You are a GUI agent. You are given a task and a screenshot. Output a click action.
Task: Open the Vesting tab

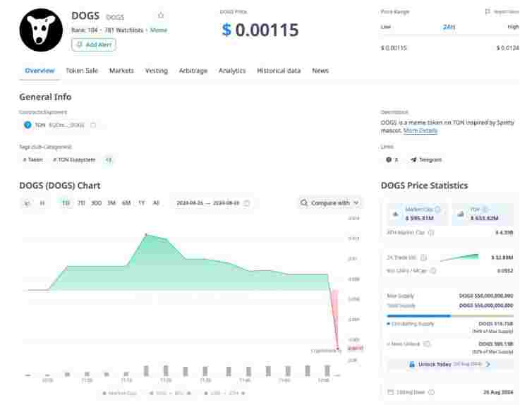[157, 71]
